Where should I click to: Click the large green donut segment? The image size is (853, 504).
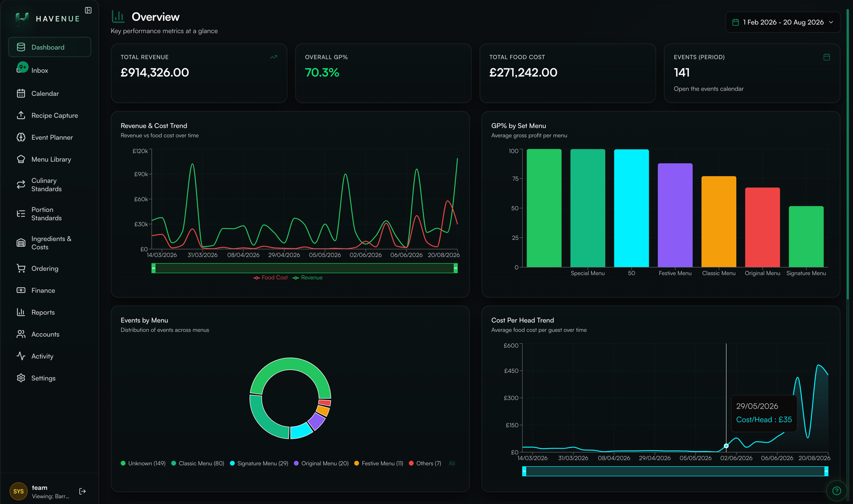pos(291,363)
